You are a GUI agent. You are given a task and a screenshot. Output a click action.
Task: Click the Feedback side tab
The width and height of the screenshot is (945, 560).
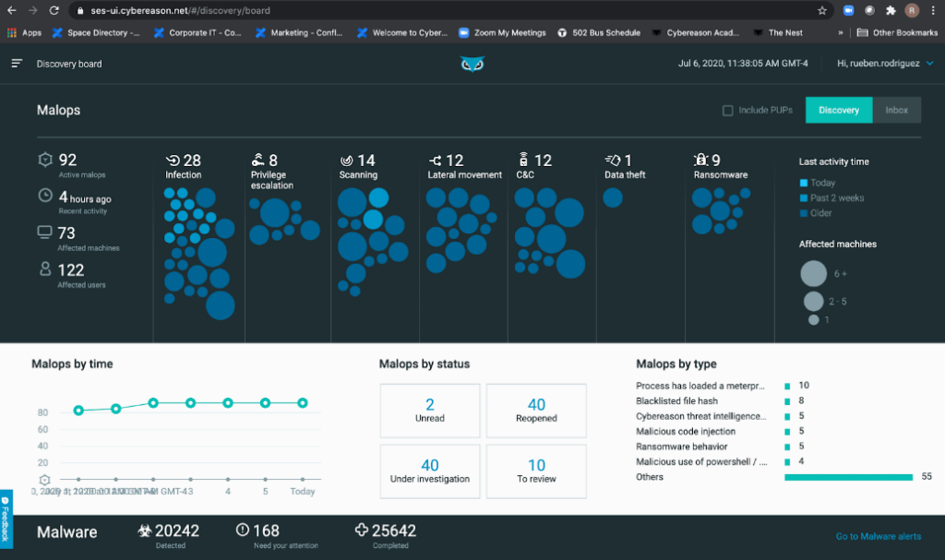(x=6, y=519)
